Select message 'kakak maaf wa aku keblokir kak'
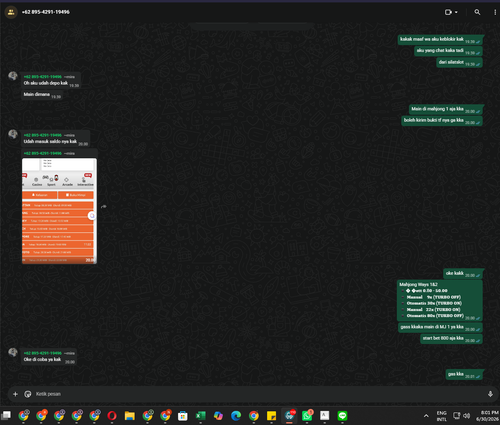The height and width of the screenshot is (425, 500). 440,40
